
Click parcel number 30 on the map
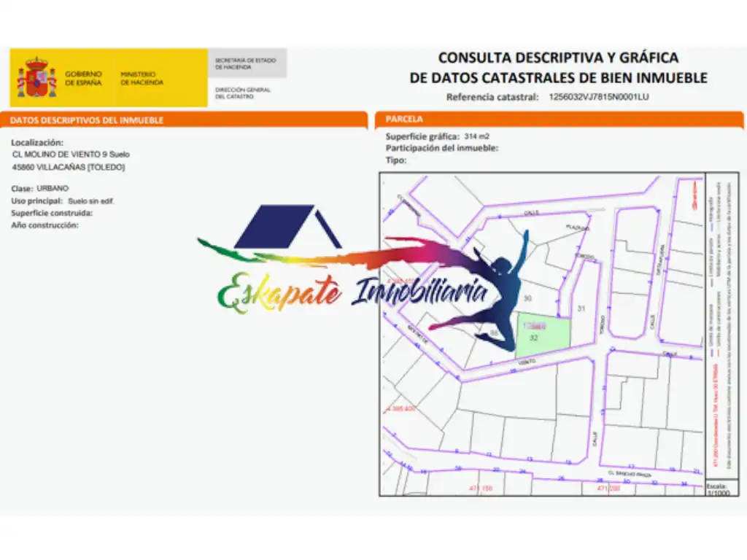(x=527, y=298)
